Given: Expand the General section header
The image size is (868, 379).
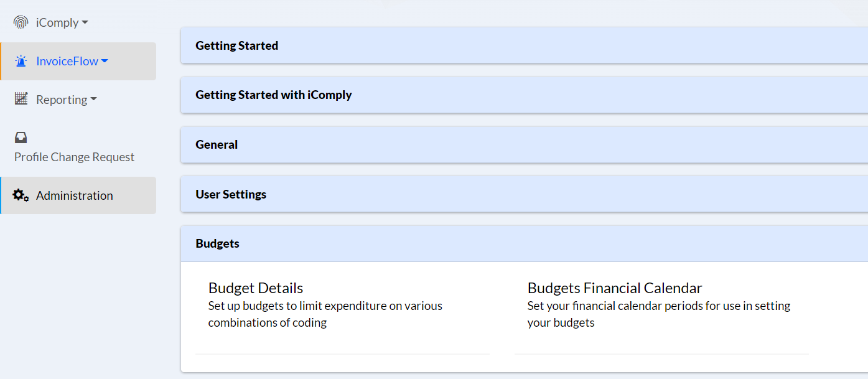Looking at the screenshot, I should coord(524,144).
